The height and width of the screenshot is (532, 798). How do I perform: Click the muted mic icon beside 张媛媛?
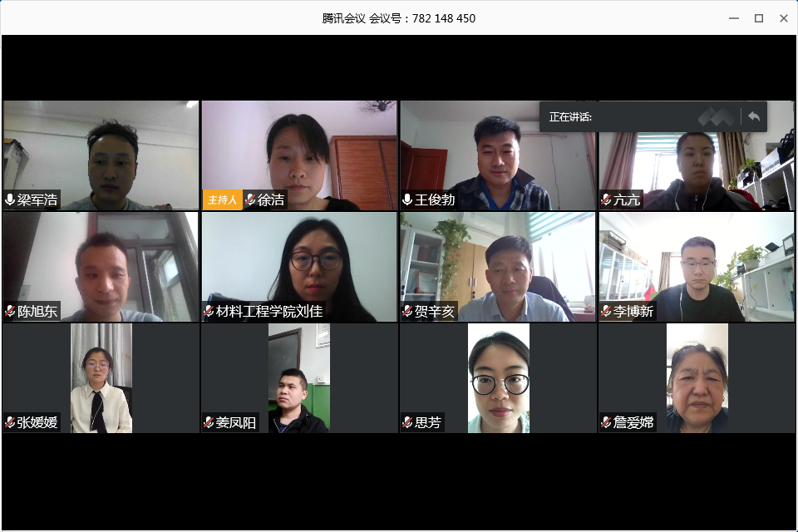[10, 422]
